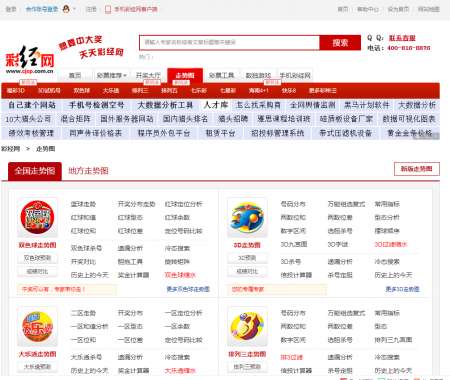Open ad link 手机号检测空号
450x380 pixels.
pos(96,105)
